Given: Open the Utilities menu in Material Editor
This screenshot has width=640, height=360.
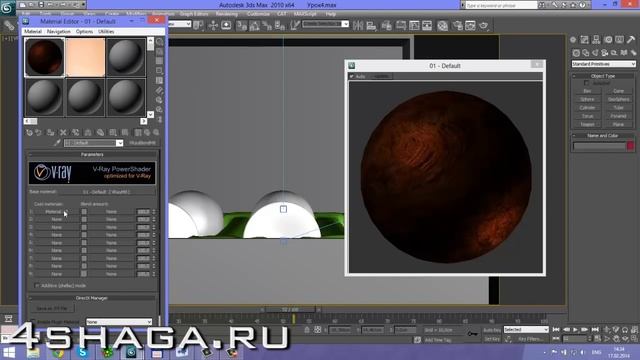Looking at the screenshot, I should (x=106, y=31).
